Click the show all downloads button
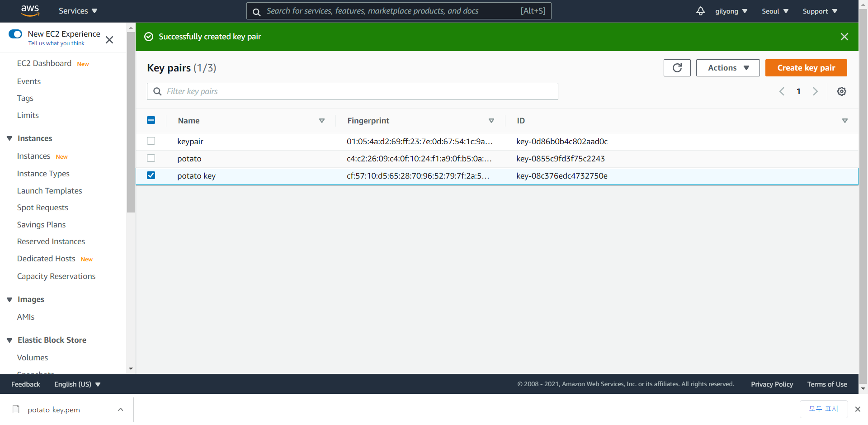Screen dimensions: 868x425 824,409
